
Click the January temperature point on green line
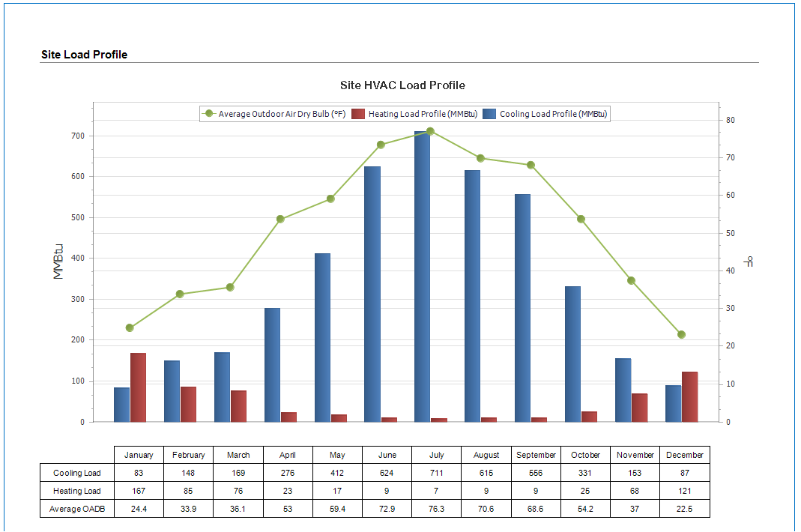tap(130, 327)
